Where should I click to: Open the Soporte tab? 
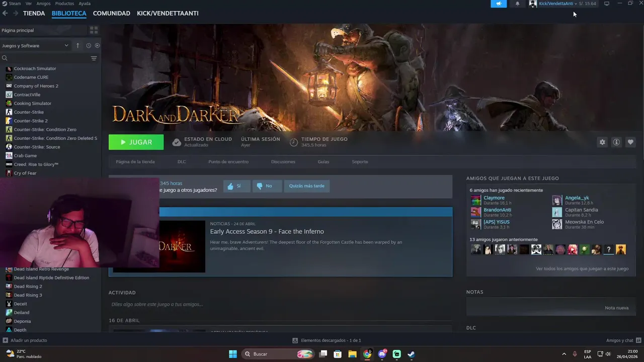pyautogui.click(x=360, y=162)
